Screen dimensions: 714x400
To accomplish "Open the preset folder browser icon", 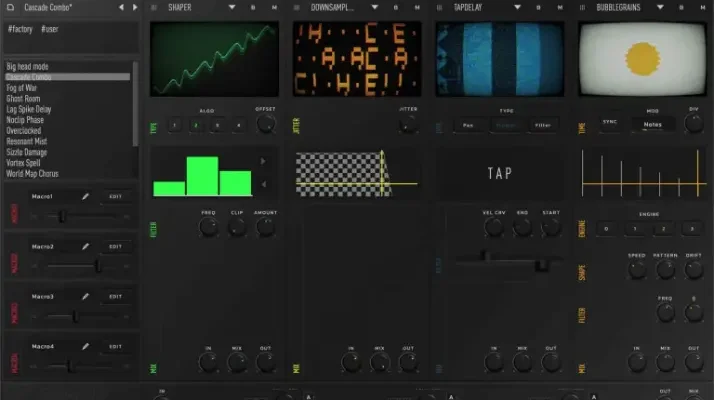I will pos(12,7).
